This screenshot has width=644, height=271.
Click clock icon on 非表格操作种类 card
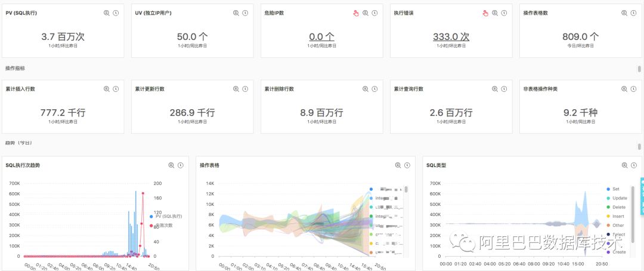click(633, 89)
